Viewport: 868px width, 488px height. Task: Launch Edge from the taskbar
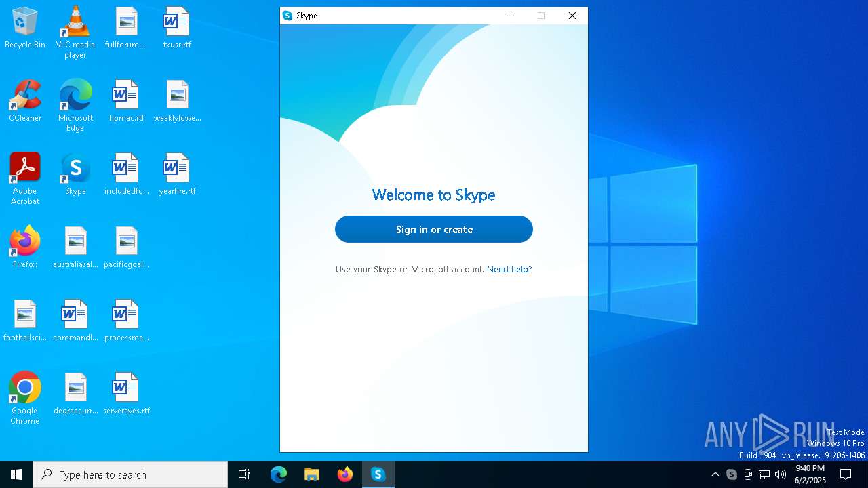coord(279,474)
